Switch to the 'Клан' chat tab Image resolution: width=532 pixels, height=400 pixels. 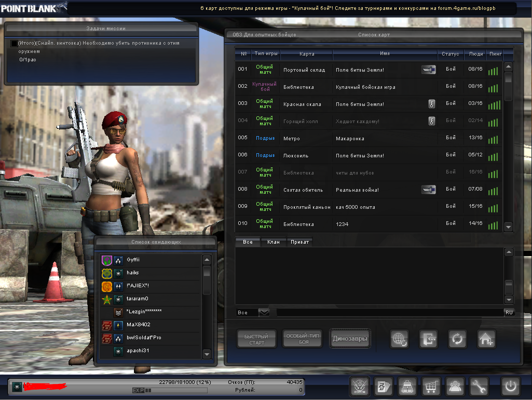[x=274, y=242]
